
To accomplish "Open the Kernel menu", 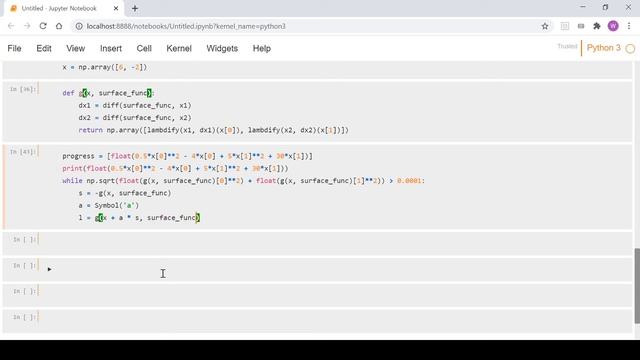I will [179, 49].
